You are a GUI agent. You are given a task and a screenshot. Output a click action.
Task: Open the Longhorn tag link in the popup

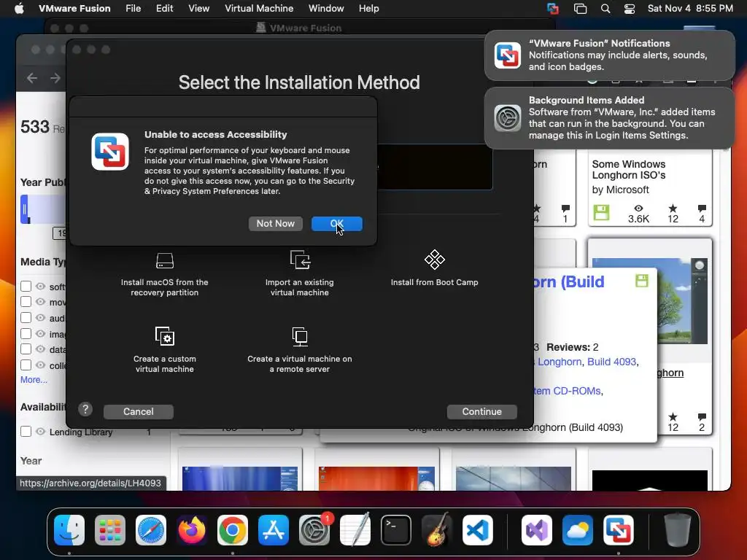(x=560, y=362)
